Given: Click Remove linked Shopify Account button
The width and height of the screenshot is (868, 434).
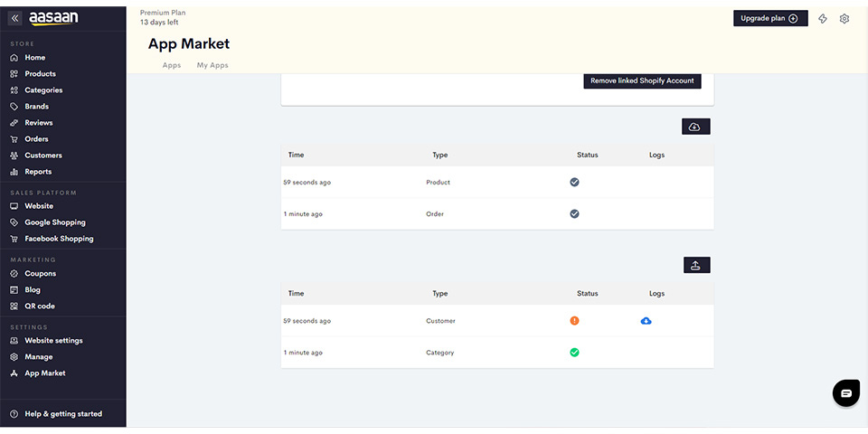Looking at the screenshot, I should (642, 80).
